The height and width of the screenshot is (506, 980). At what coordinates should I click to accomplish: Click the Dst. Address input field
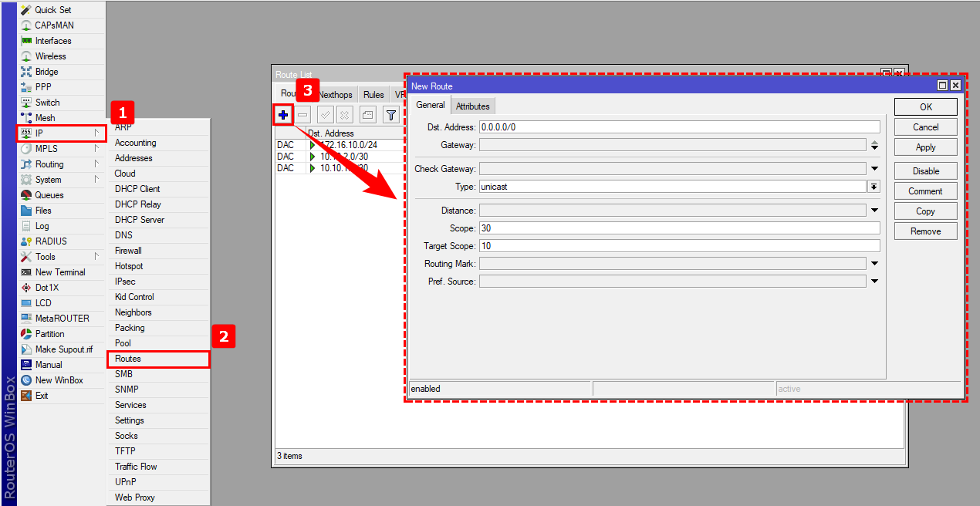point(679,127)
